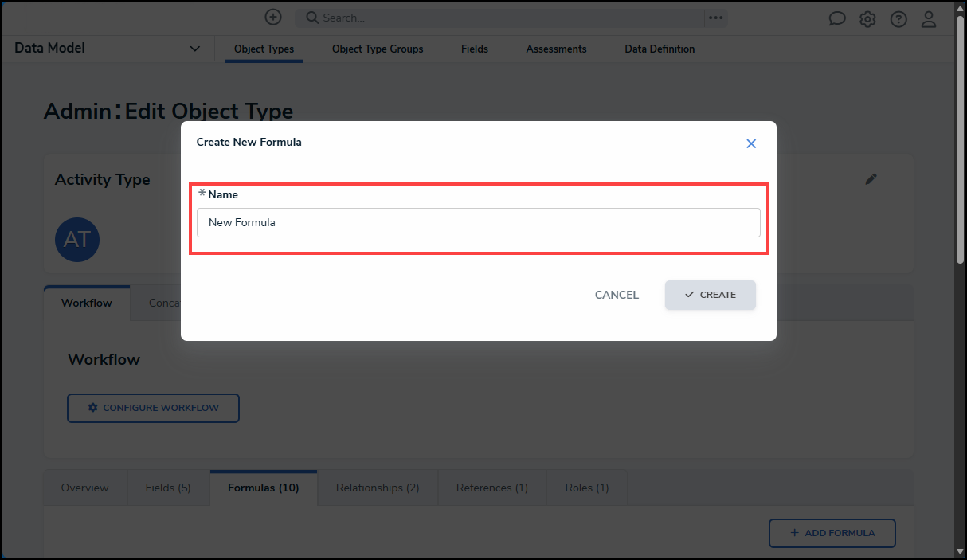Open the Fields navigation tab

click(475, 49)
